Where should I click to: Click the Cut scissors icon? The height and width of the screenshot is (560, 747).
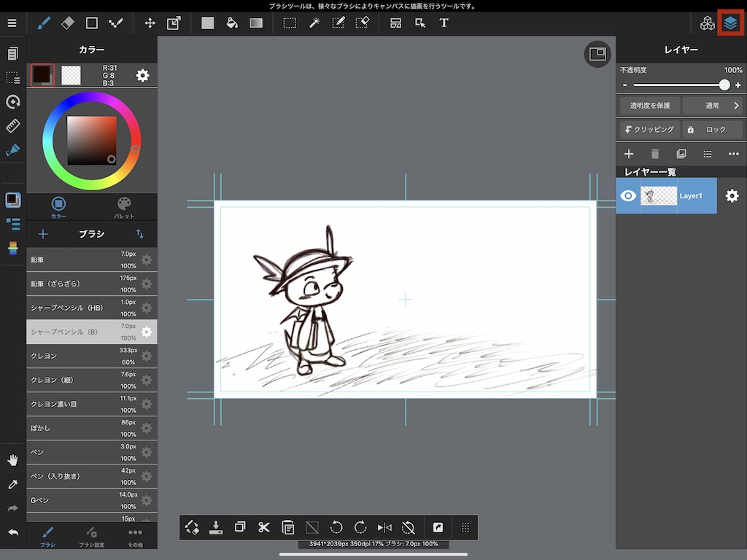264,527
